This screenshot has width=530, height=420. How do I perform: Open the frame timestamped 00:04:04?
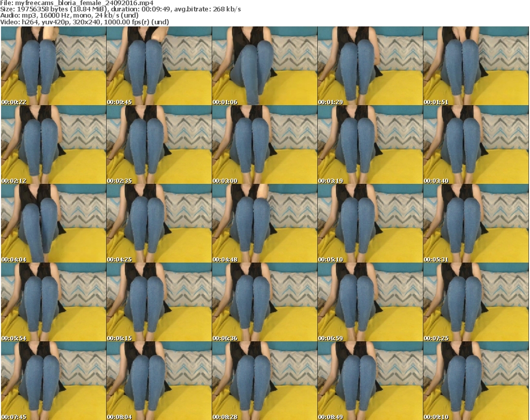coord(53,223)
